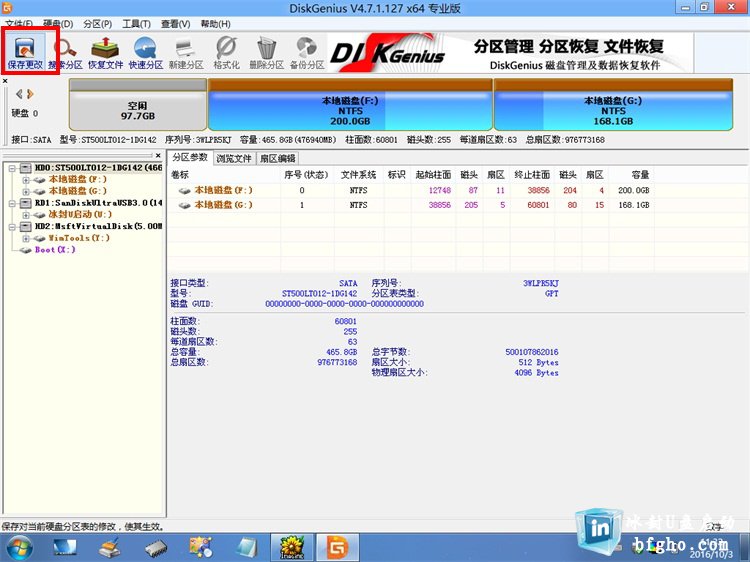Switch to Partition Parameters (分区参数) tab
The width and height of the screenshot is (750, 562).
(190, 157)
